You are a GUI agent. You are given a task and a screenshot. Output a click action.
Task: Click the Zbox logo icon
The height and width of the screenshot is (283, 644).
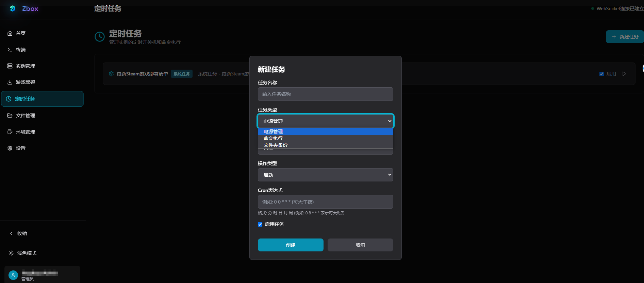13,8
